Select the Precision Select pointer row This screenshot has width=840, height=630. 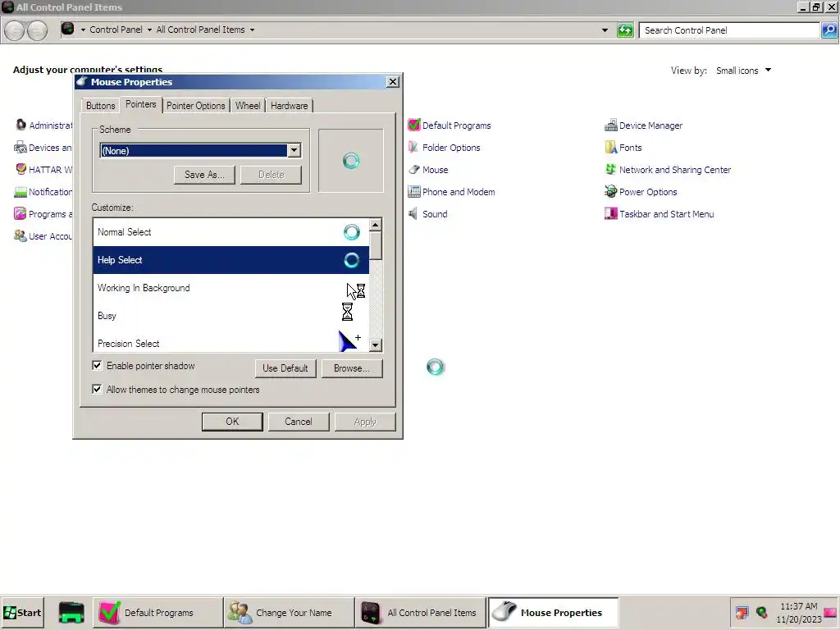tap(231, 341)
